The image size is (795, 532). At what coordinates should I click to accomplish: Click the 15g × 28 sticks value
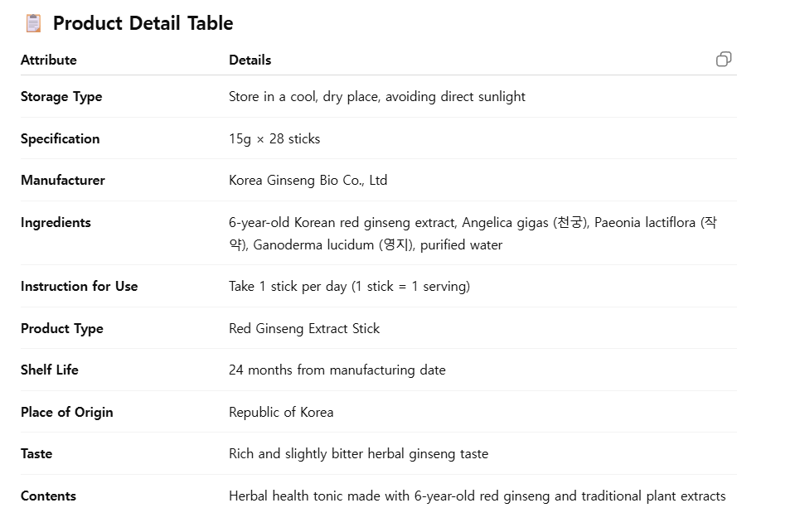point(274,138)
